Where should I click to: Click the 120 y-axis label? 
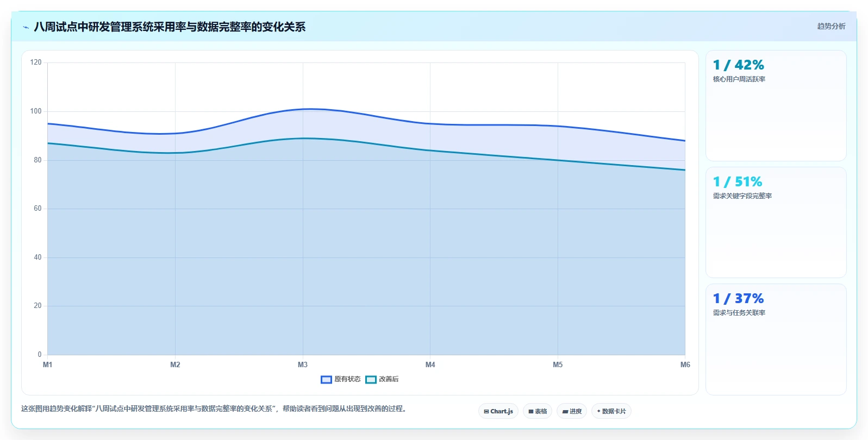tap(36, 62)
